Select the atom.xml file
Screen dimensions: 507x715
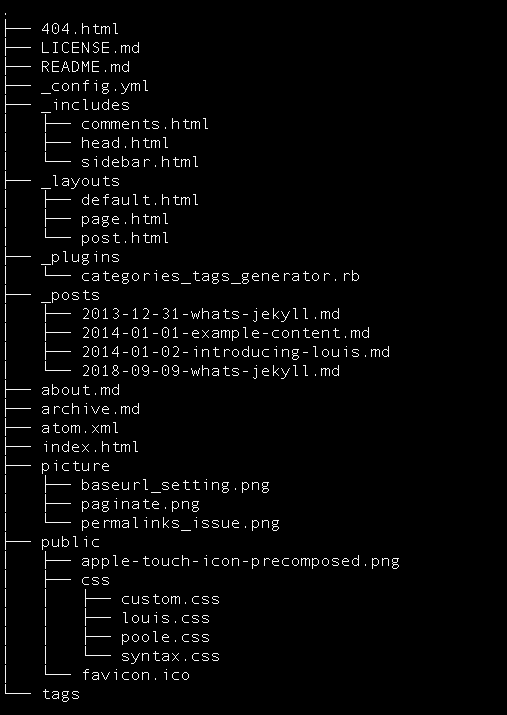pos(80,428)
